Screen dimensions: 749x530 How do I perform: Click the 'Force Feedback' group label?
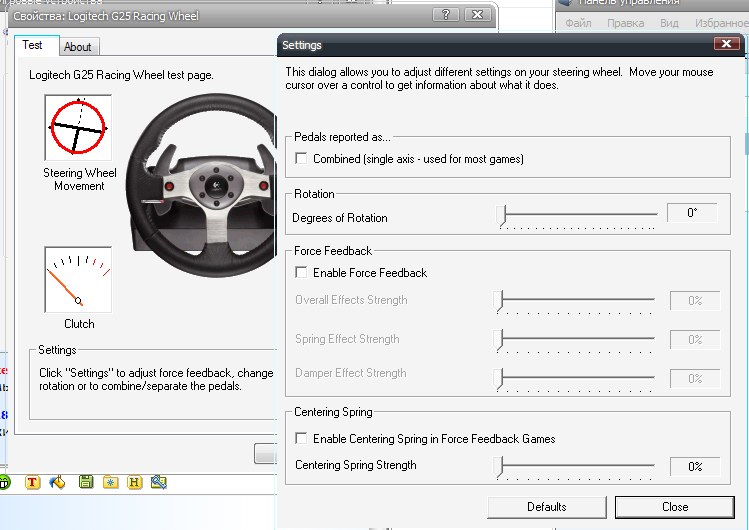coord(333,251)
